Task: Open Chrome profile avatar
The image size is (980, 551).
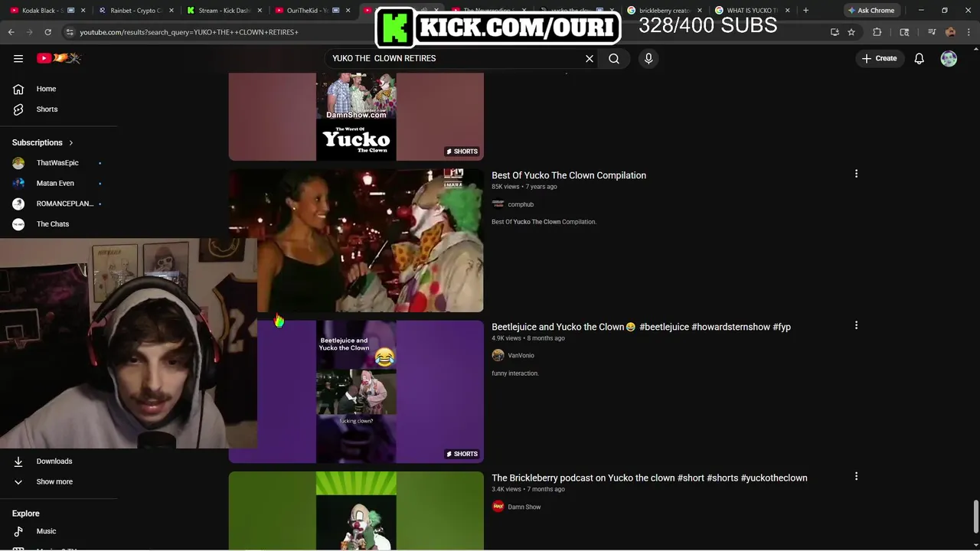Action: coord(950,32)
